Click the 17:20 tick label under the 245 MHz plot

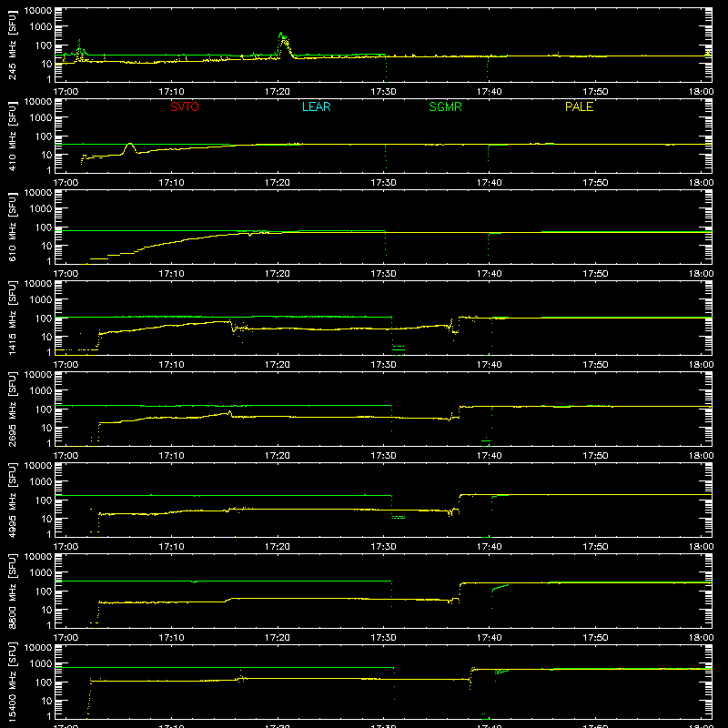[278, 92]
